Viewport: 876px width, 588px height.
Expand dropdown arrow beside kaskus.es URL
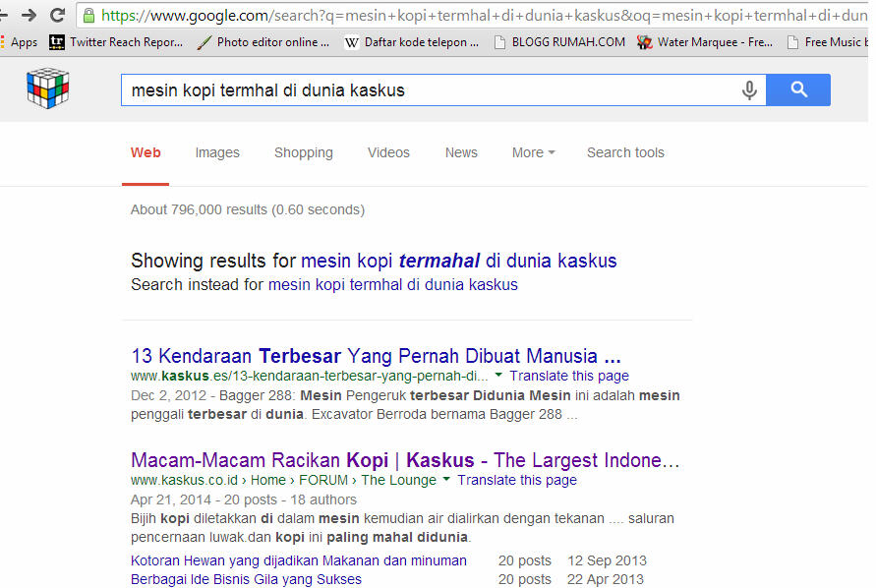pyautogui.click(x=498, y=375)
